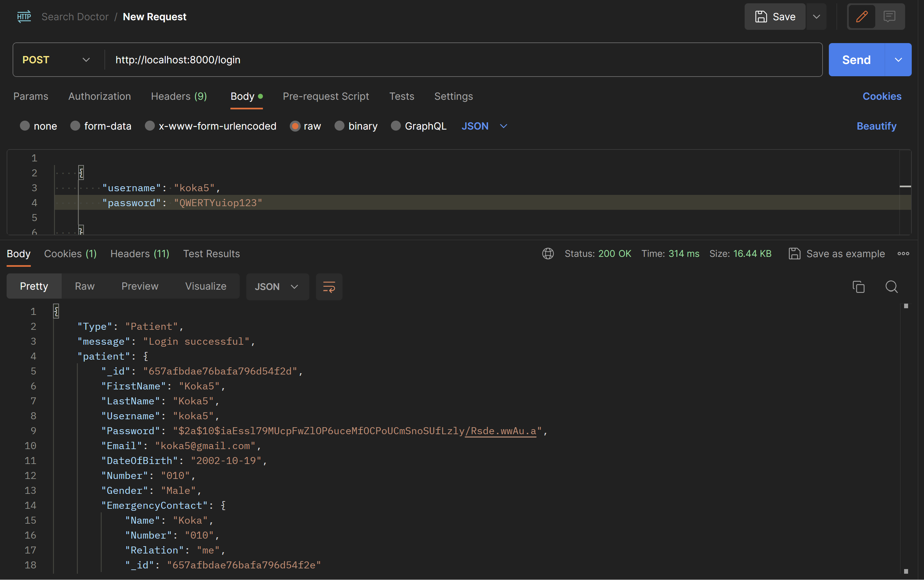
Task: Click the username line in request body
Action: [161, 188]
